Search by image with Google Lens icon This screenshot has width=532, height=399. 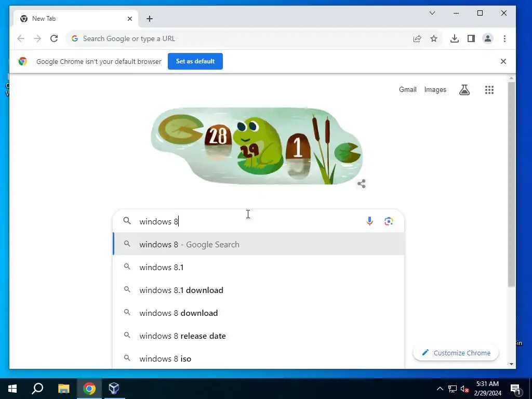389,221
